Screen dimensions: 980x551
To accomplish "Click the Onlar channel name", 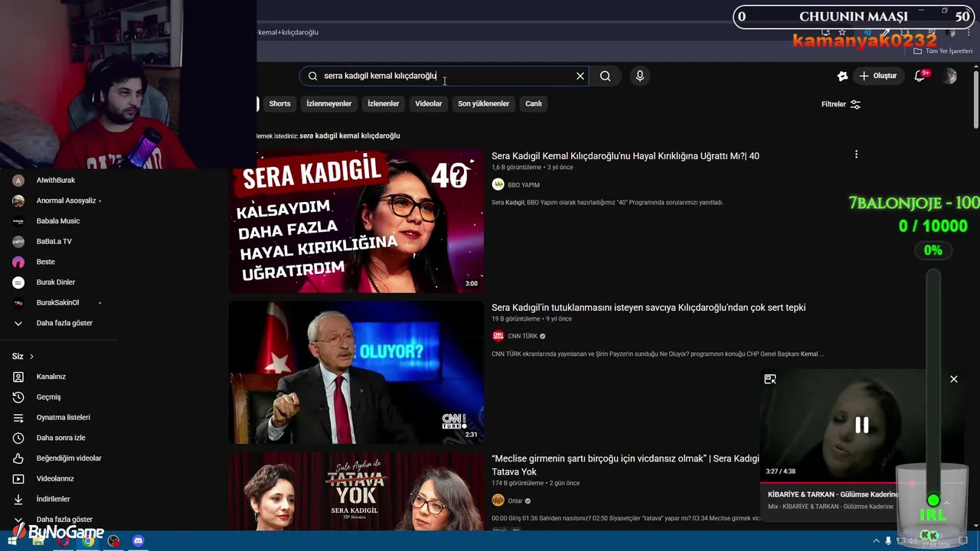I will 515,501.
